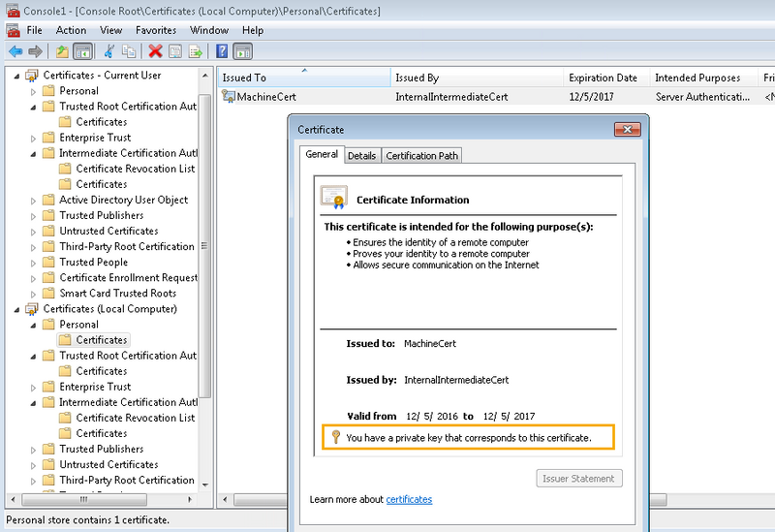Viewport: 775px width, 532px height.
Task: Open the certificates help link
Action: (x=409, y=499)
